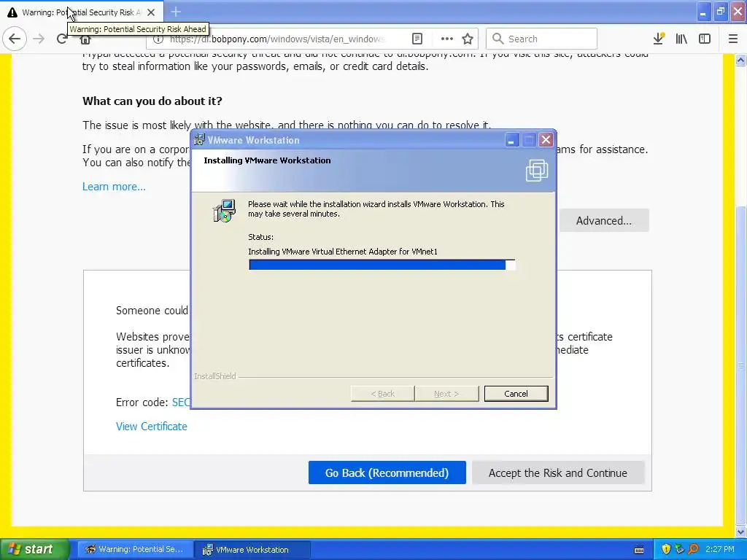The width and height of the screenshot is (747, 560).
Task: Click the browser Search box
Action: [x=541, y=39]
